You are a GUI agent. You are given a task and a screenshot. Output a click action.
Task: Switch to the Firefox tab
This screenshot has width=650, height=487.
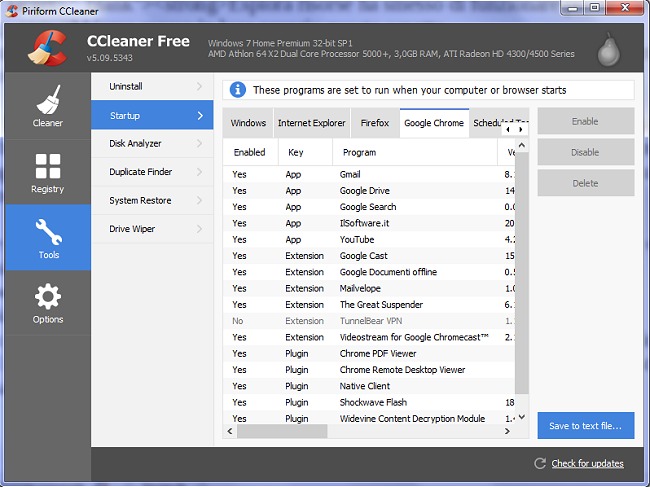tap(375, 123)
